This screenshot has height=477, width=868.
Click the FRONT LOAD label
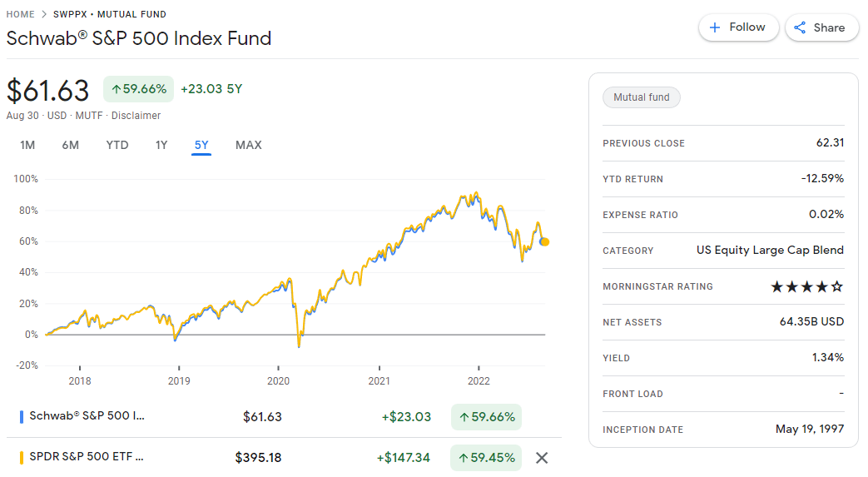(632, 394)
